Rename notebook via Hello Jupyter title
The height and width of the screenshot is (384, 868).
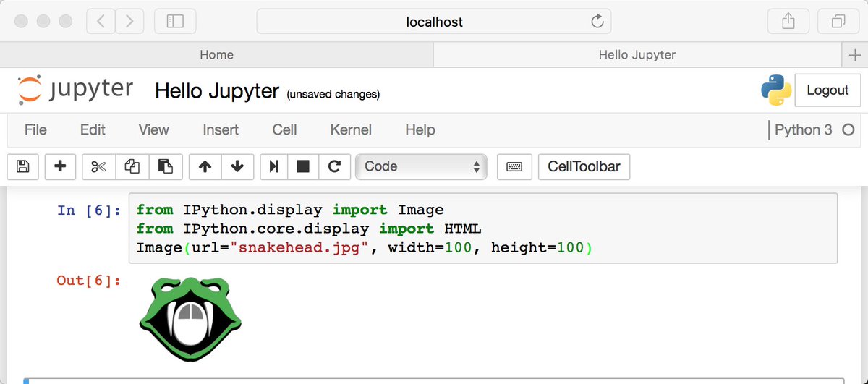[x=217, y=91]
